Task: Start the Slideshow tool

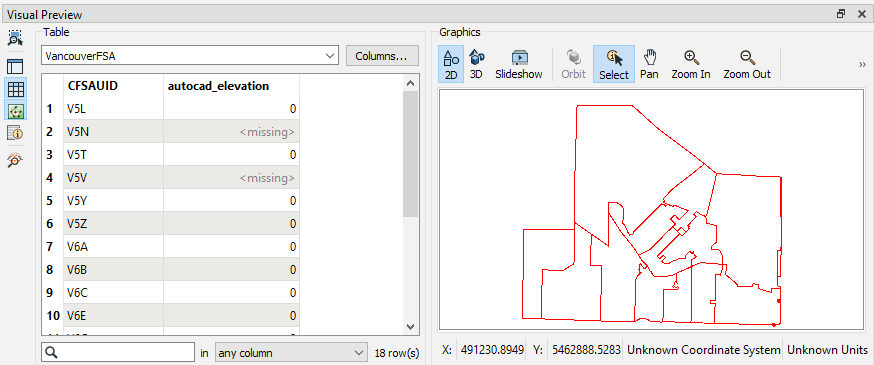Action: click(518, 64)
